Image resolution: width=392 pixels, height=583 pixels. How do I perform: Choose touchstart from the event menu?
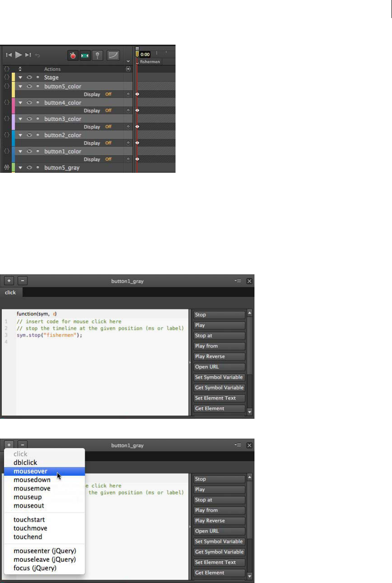pos(44,520)
